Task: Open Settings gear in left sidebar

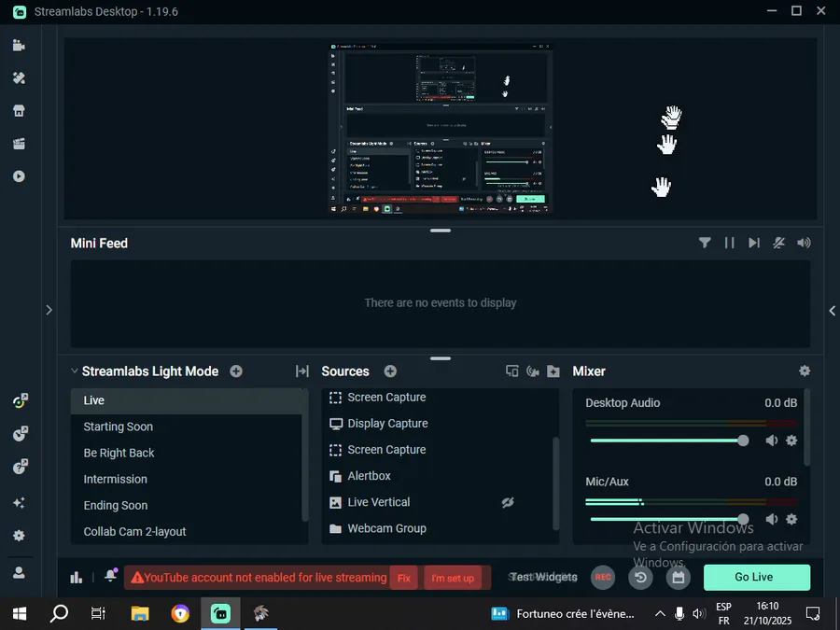Action: tap(19, 535)
